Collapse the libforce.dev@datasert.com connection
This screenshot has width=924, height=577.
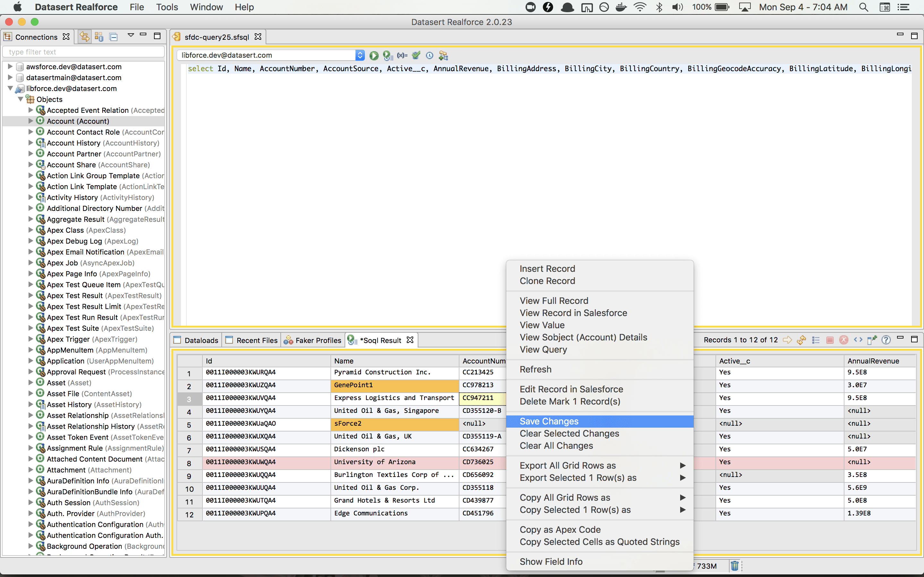click(x=10, y=88)
